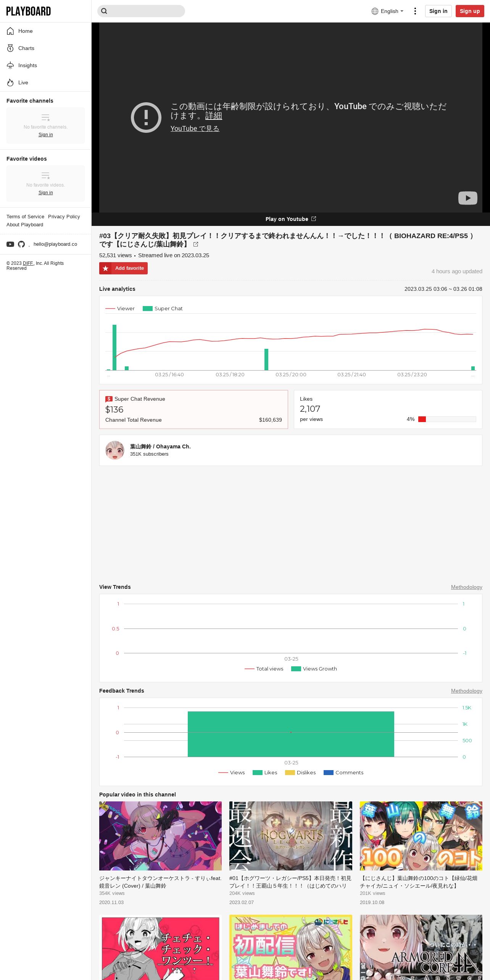Click the YouTube icon in the sidebar footer

pos(10,244)
